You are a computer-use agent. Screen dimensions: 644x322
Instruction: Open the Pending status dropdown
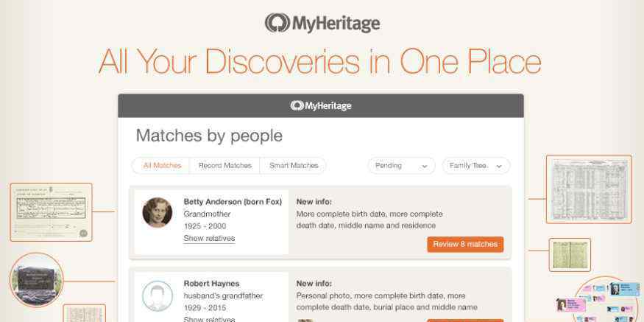401,166
